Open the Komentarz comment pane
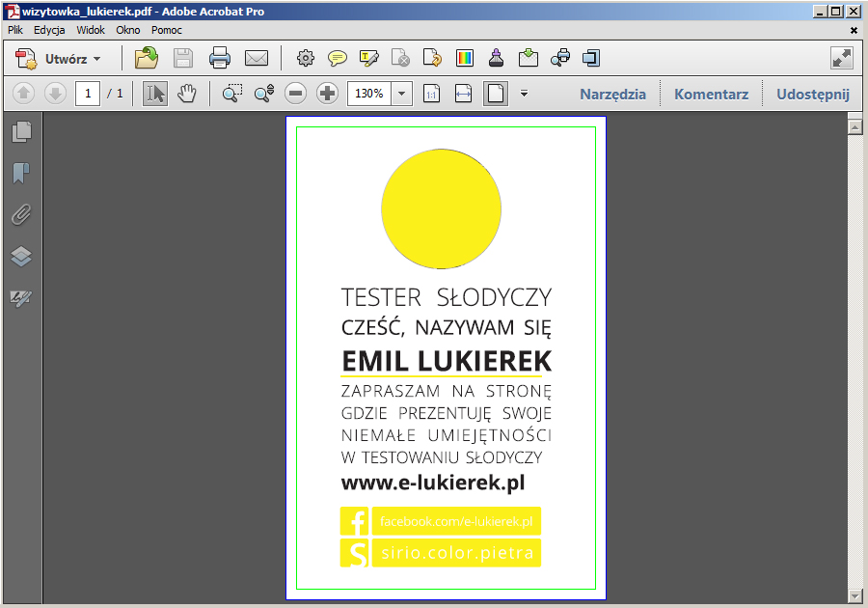Image resolution: width=868 pixels, height=608 pixels. (712, 95)
